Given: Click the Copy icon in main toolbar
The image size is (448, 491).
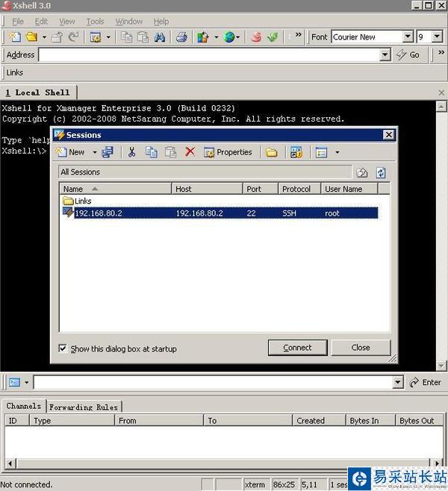Looking at the screenshot, I should (127, 37).
